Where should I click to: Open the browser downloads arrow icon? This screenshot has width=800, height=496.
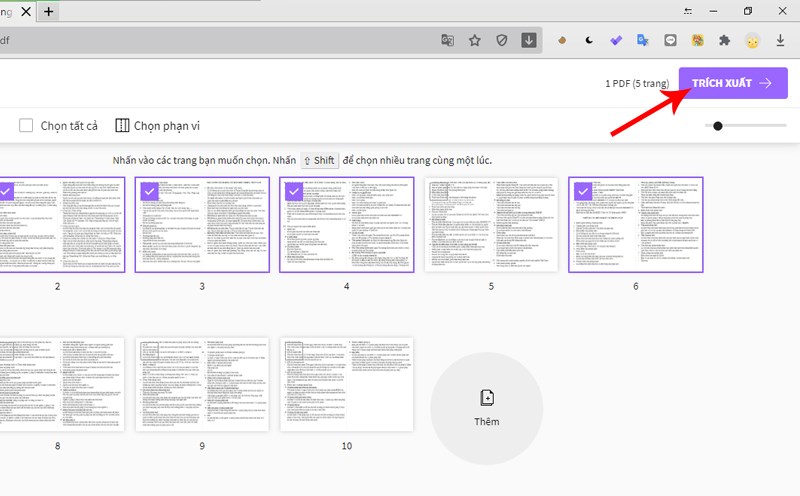780,41
